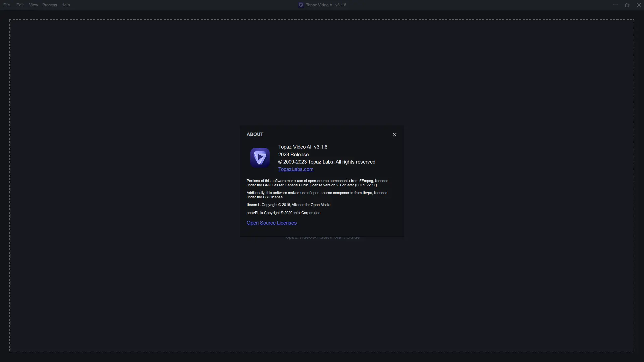Close the About dialog with X
Image resolution: width=644 pixels, height=362 pixels.
(394, 134)
